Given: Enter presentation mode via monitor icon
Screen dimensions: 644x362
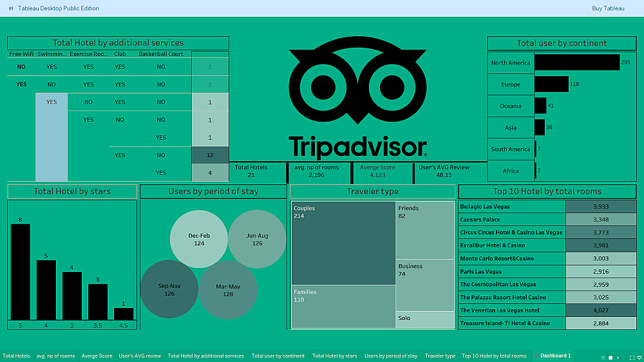Looking at the screenshot, I should tap(639, 357).
